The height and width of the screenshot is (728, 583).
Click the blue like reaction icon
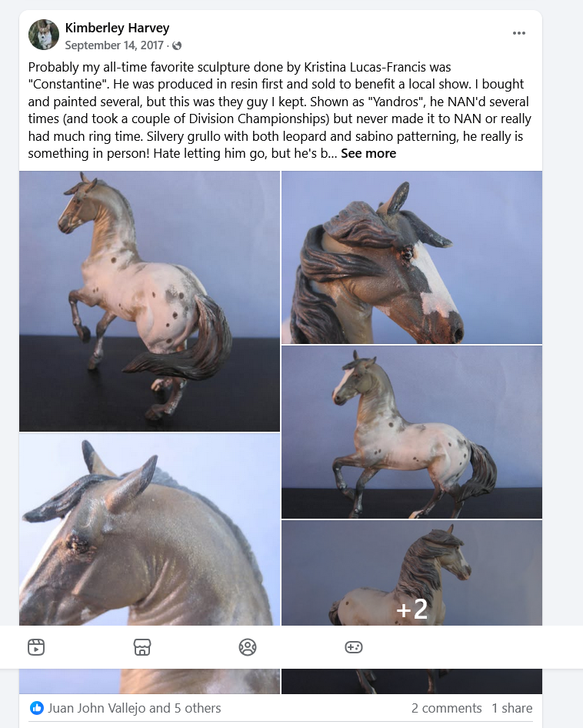37,708
